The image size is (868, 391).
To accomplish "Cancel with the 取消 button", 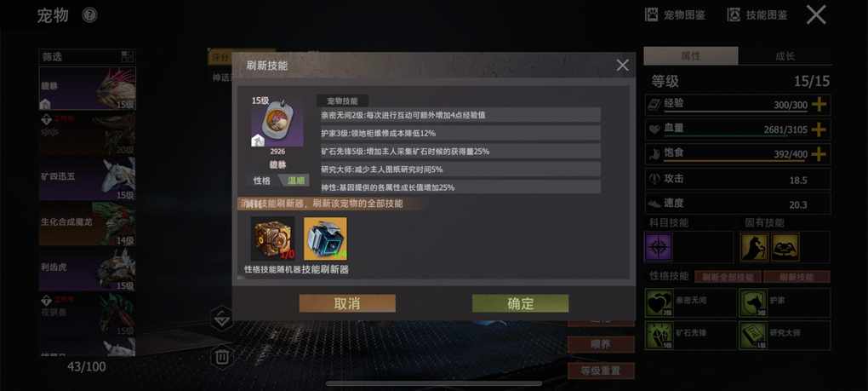I will pyautogui.click(x=347, y=303).
